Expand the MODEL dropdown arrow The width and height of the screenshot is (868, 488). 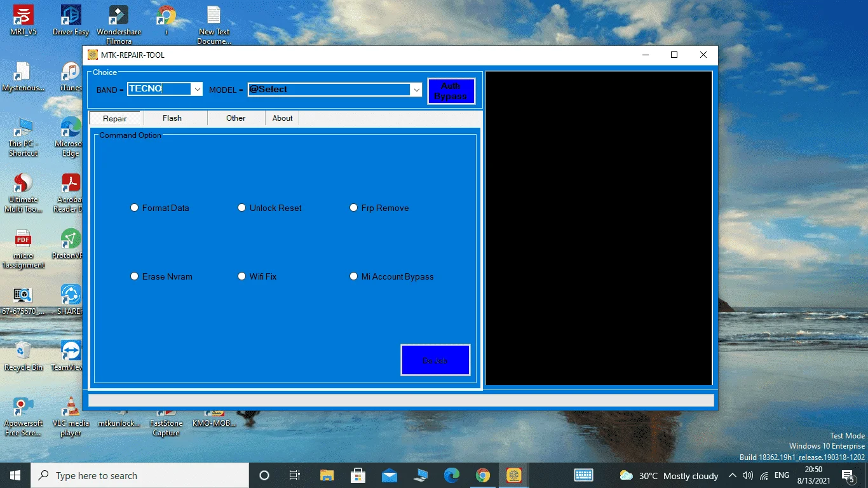point(416,90)
